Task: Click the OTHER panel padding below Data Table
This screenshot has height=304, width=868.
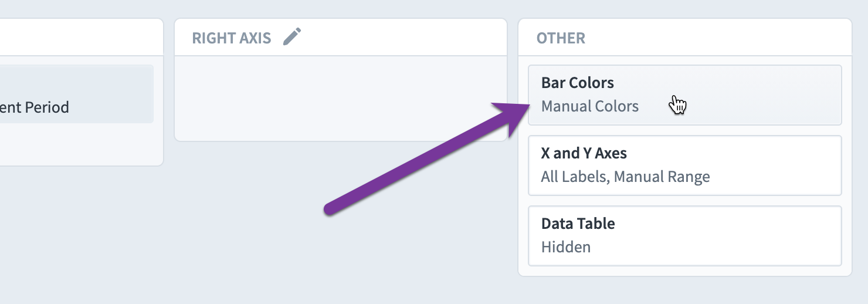Action: coord(685,271)
